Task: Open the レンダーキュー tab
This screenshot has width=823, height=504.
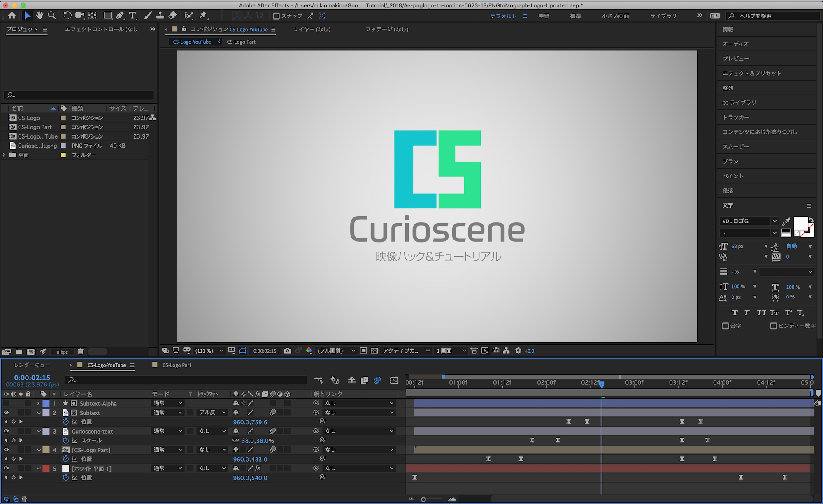Action: pyautogui.click(x=32, y=365)
